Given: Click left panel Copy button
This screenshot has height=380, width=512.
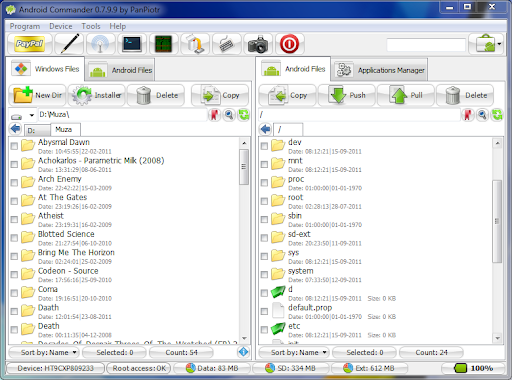Looking at the screenshot, I should point(220,95).
